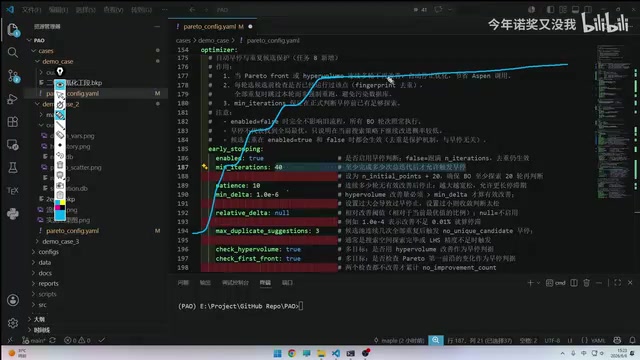Image resolution: width=640 pixels, height=360 pixels.
Task: Open the Remote Explorer view
Action: tap(13, 144)
